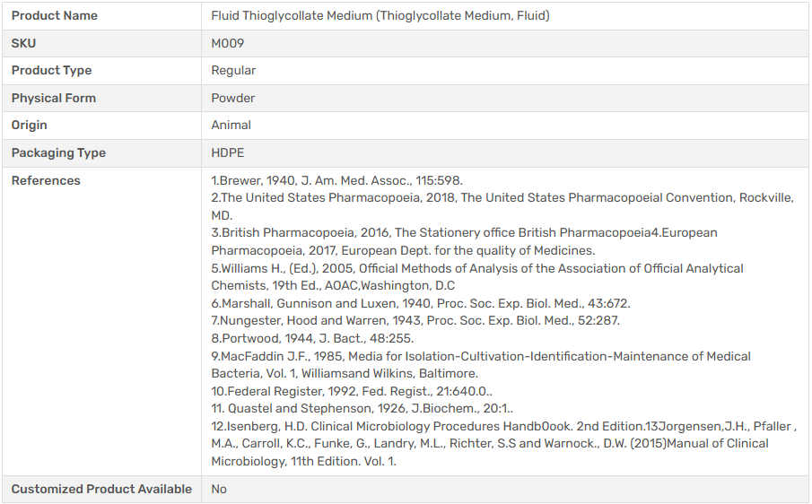Click the Customized Product Available label
This screenshot has height=504, width=812.
(101, 490)
